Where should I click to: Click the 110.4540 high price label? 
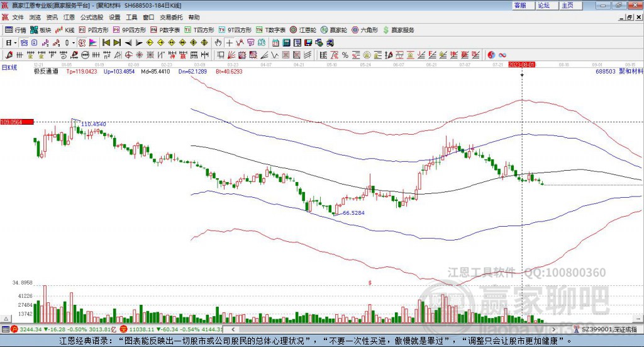pos(94,124)
